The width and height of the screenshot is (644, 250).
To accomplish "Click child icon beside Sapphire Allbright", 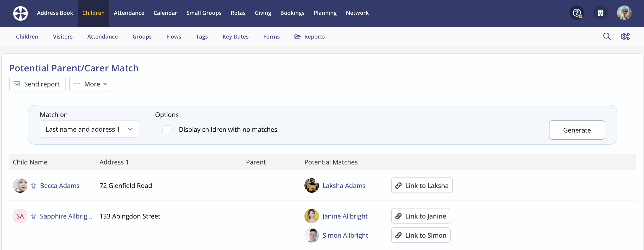I will [x=34, y=216].
